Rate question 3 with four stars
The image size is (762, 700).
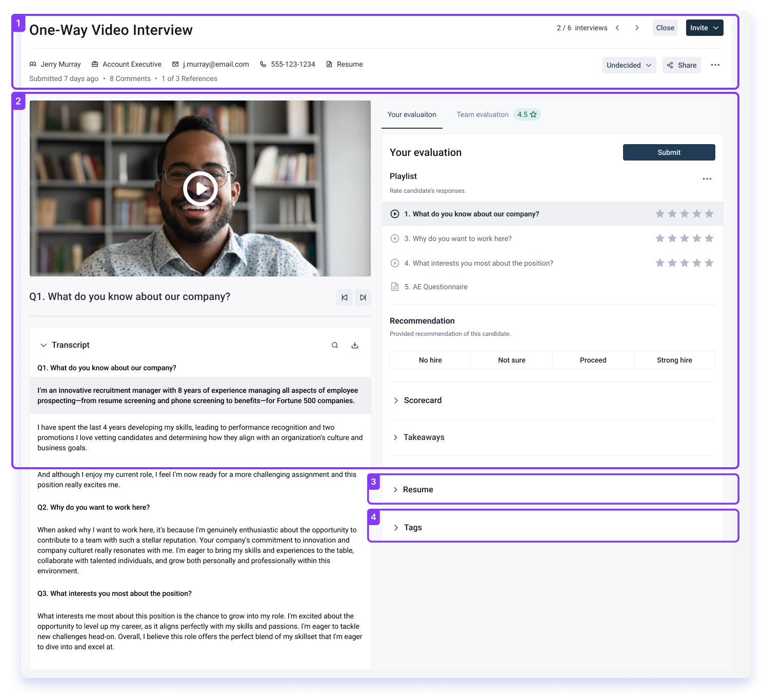697,238
